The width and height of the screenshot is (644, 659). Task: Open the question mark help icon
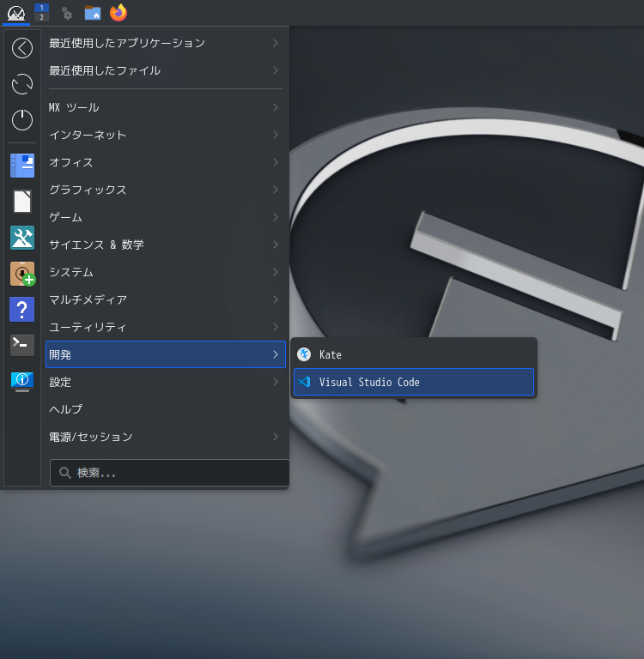(21, 310)
